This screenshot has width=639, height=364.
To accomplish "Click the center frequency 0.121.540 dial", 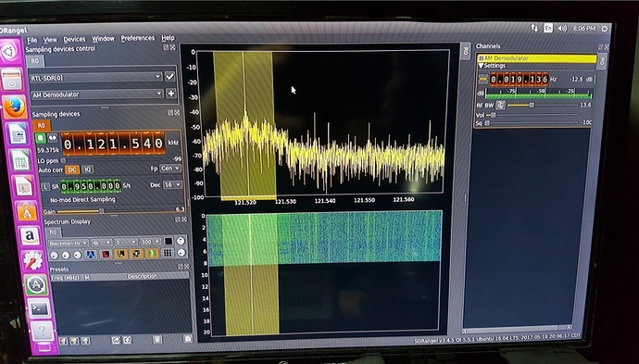I will point(114,144).
